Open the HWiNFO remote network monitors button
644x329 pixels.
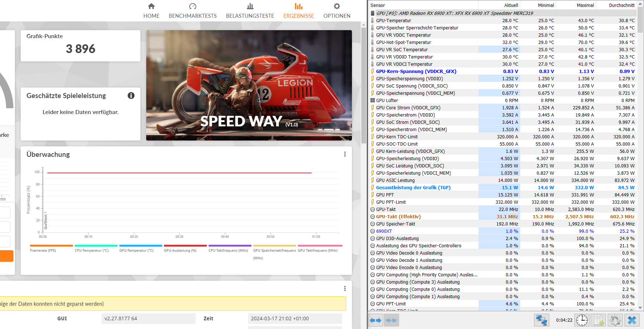tap(542, 320)
